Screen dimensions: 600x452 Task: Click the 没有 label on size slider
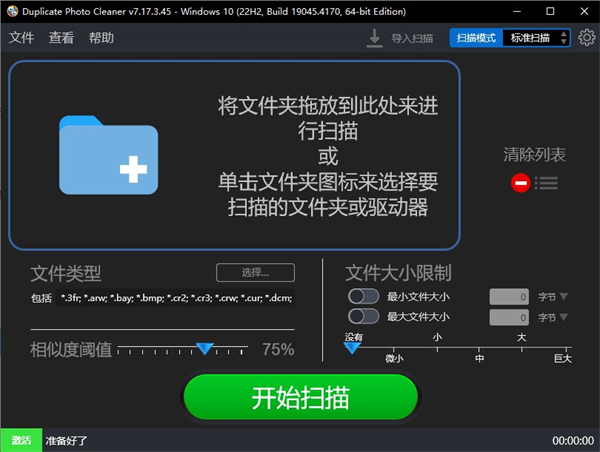click(x=353, y=337)
